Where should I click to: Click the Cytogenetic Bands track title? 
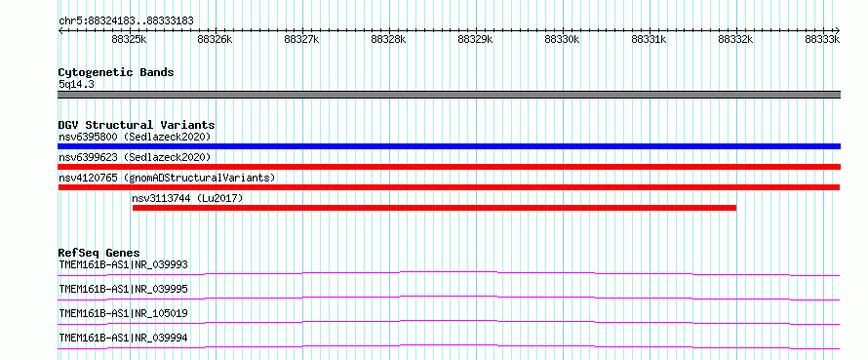click(116, 72)
